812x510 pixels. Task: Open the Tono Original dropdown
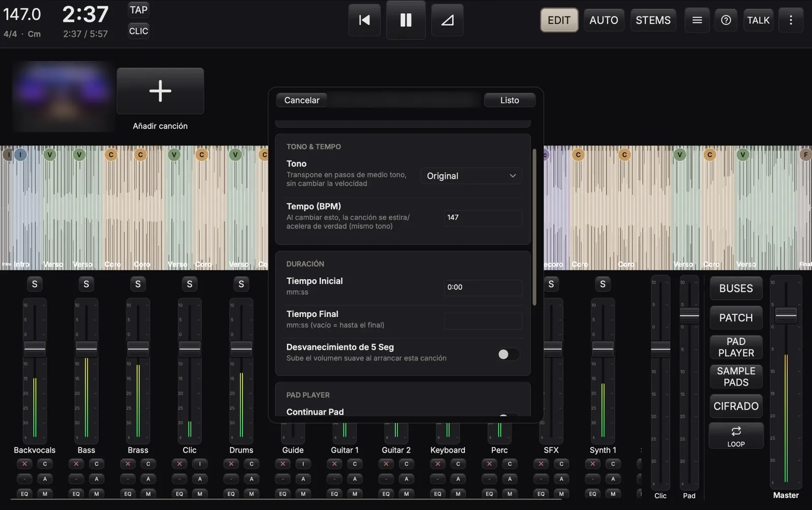coord(471,176)
